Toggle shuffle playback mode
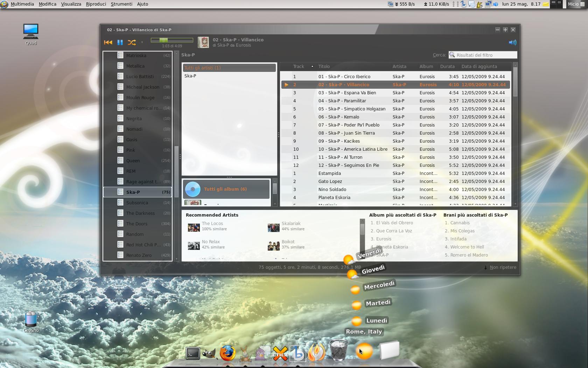The image size is (588, 368). click(132, 42)
